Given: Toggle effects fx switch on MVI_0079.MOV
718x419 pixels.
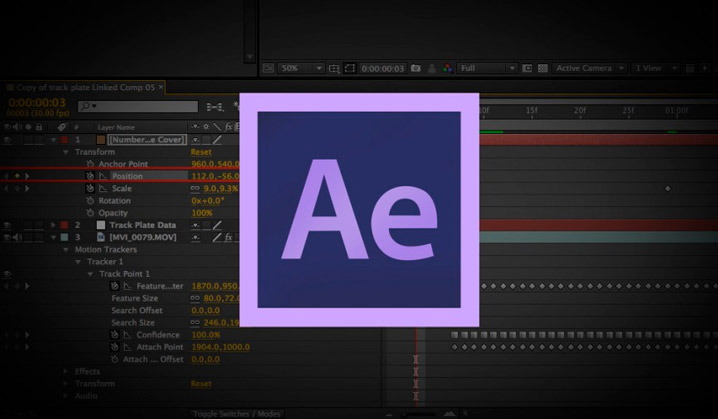Looking at the screenshot, I should point(228,237).
